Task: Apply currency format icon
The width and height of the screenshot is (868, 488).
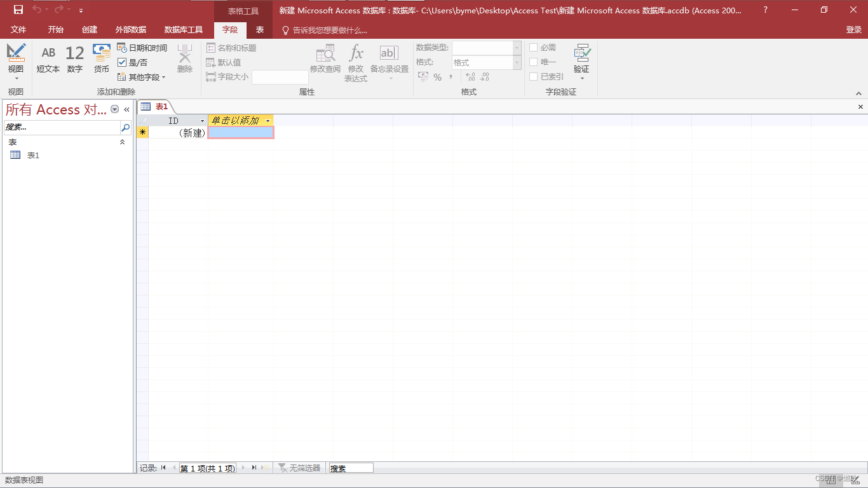Action: tap(423, 77)
